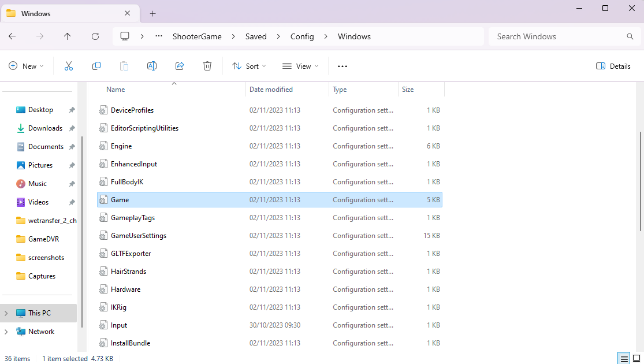Share the selected file
The image size is (644, 364).
[x=180, y=66]
